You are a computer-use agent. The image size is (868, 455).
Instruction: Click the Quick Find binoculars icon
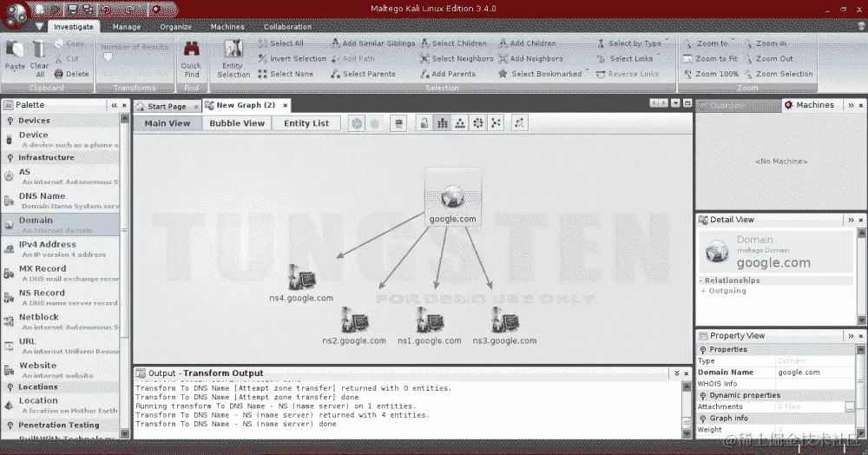192,49
